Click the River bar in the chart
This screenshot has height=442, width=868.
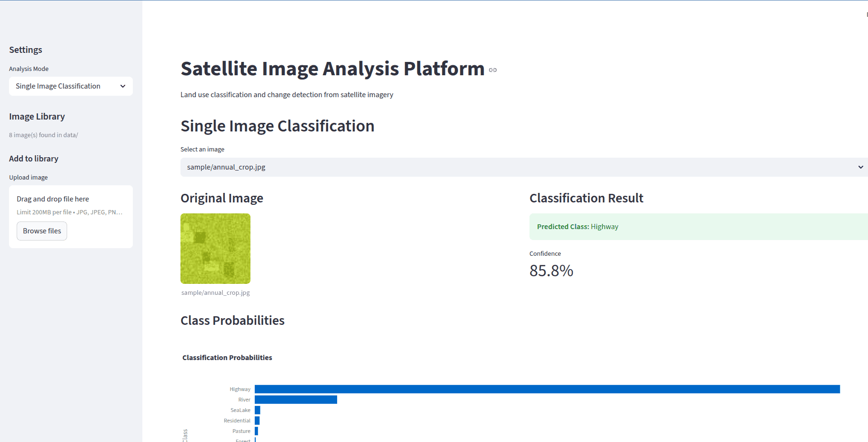pyautogui.click(x=295, y=399)
